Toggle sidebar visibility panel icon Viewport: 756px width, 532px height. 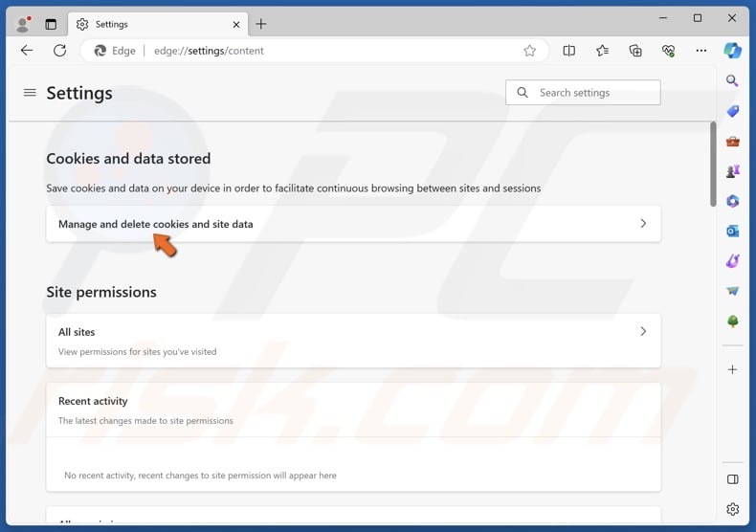pos(733,479)
